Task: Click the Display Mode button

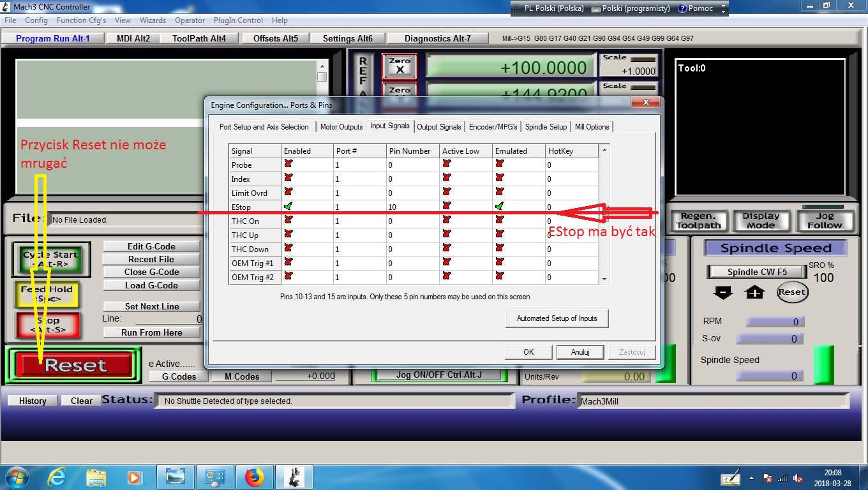Action: pos(761,221)
